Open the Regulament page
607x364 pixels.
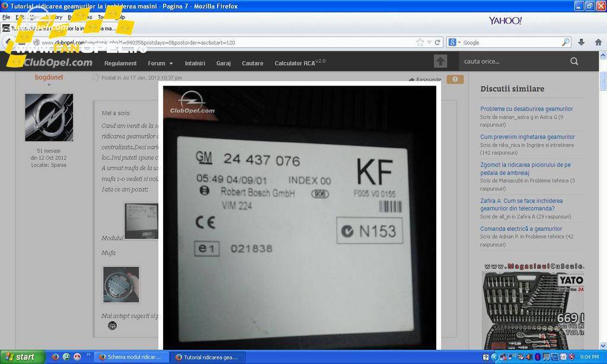(120, 63)
